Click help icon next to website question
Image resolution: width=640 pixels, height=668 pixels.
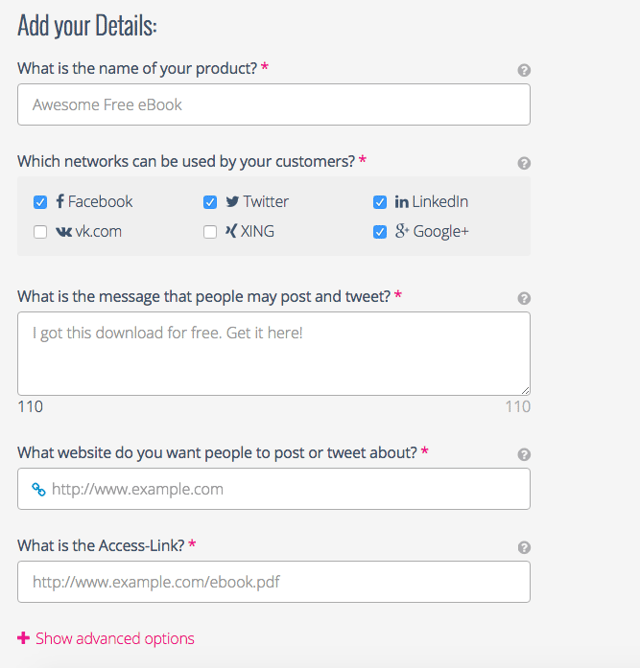(524, 455)
